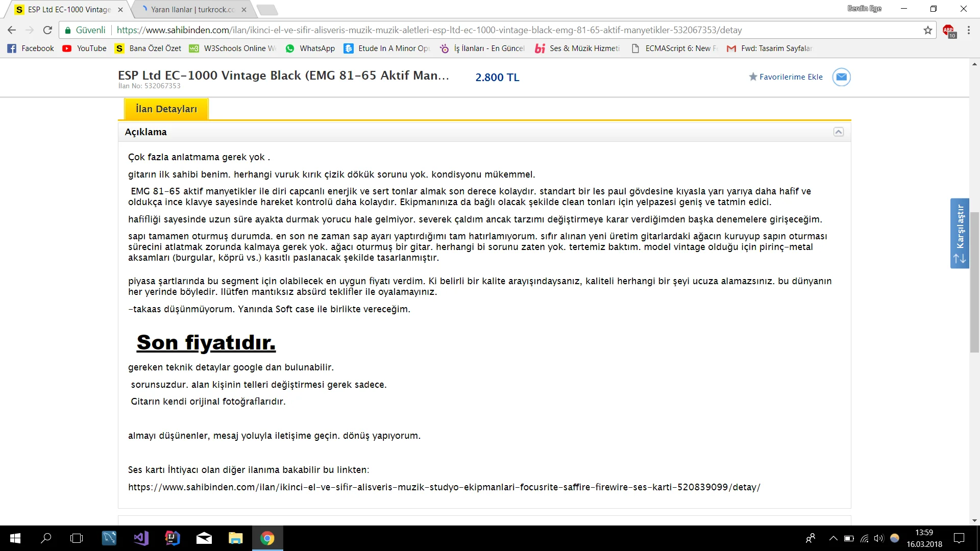Open the YouTube bookmark
This screenshot has height=551, width=980.
84,48
